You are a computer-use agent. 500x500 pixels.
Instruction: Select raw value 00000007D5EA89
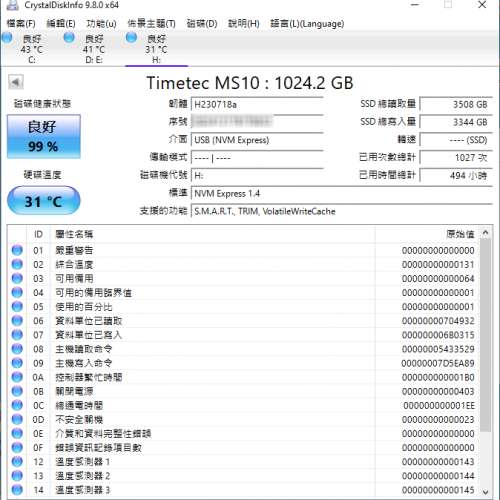[x=438, y=363]
